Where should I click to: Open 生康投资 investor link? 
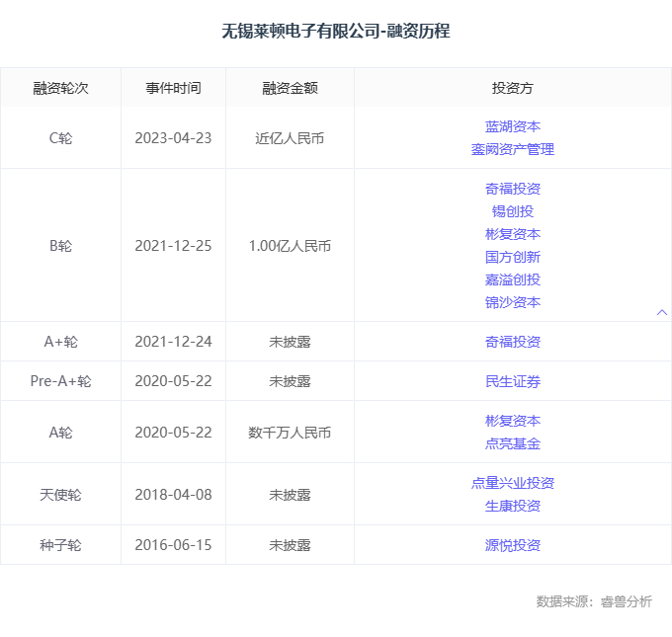click(513, 506)
